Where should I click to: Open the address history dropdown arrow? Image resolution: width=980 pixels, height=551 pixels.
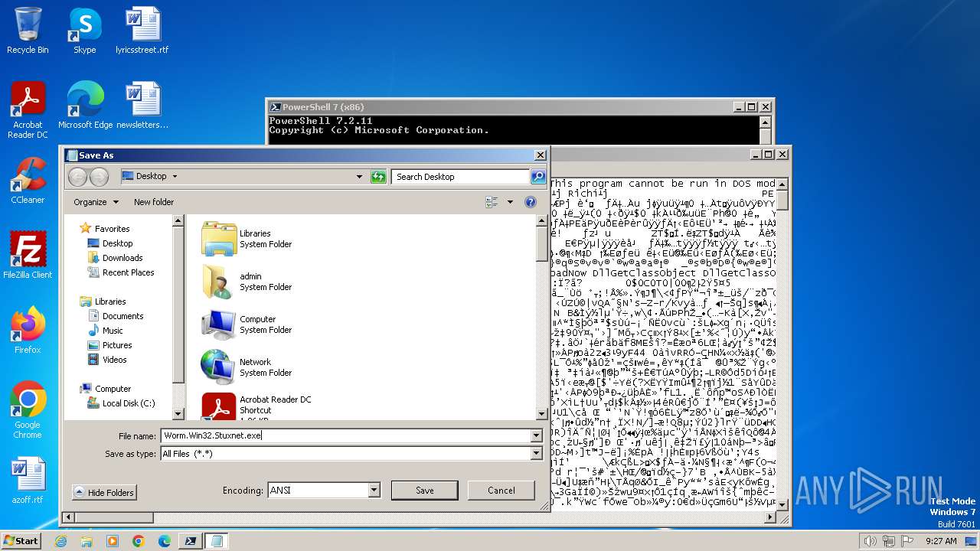coord(359,177)
